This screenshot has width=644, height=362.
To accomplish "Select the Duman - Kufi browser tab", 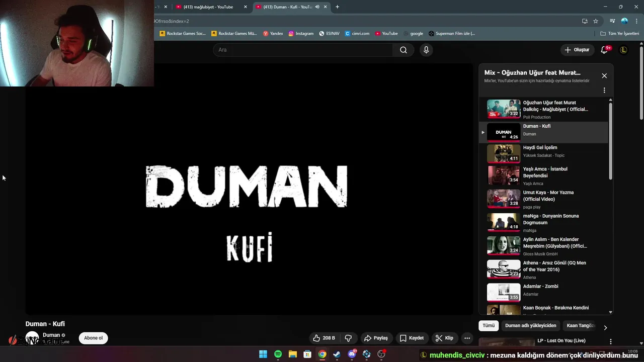I will point(287,7).
